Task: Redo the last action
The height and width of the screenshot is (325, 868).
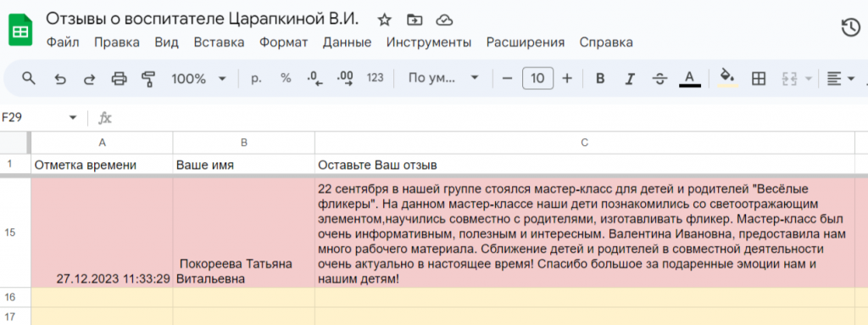Action: 89,79
